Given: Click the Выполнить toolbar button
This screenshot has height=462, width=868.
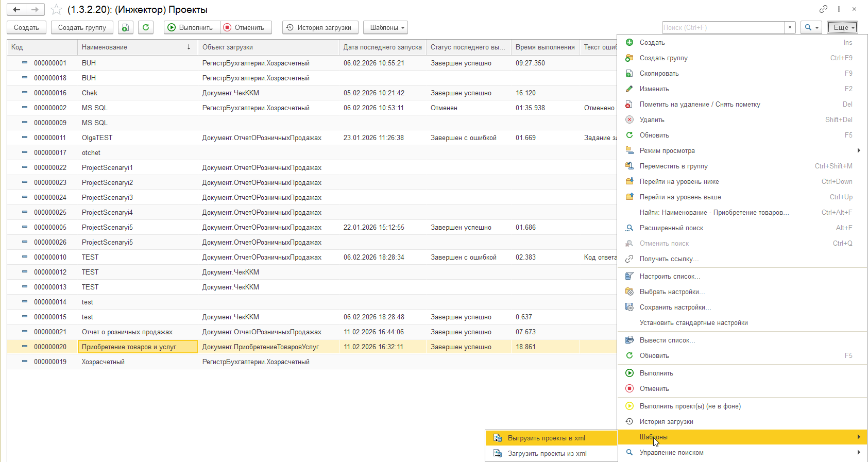Looking at the screenshot, I should coord(192,27).
